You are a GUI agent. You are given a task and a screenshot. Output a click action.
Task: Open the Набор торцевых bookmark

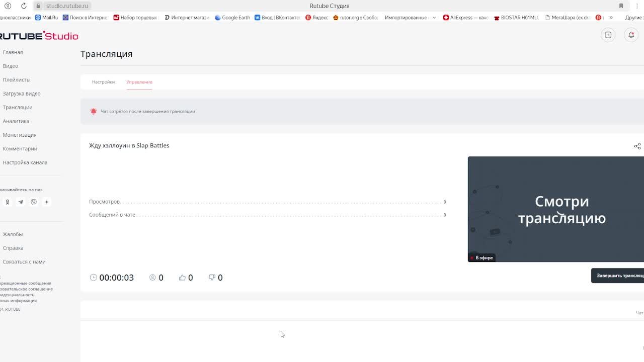click(x=135, y=18)
